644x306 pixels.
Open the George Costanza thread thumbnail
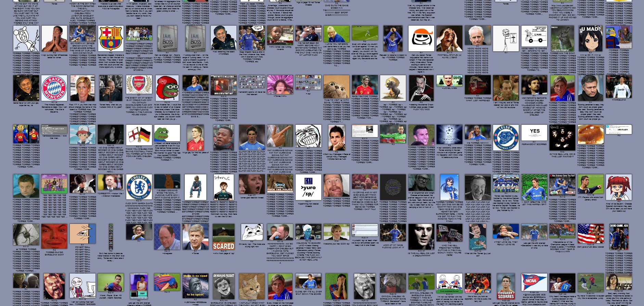(x=167, y=237)
